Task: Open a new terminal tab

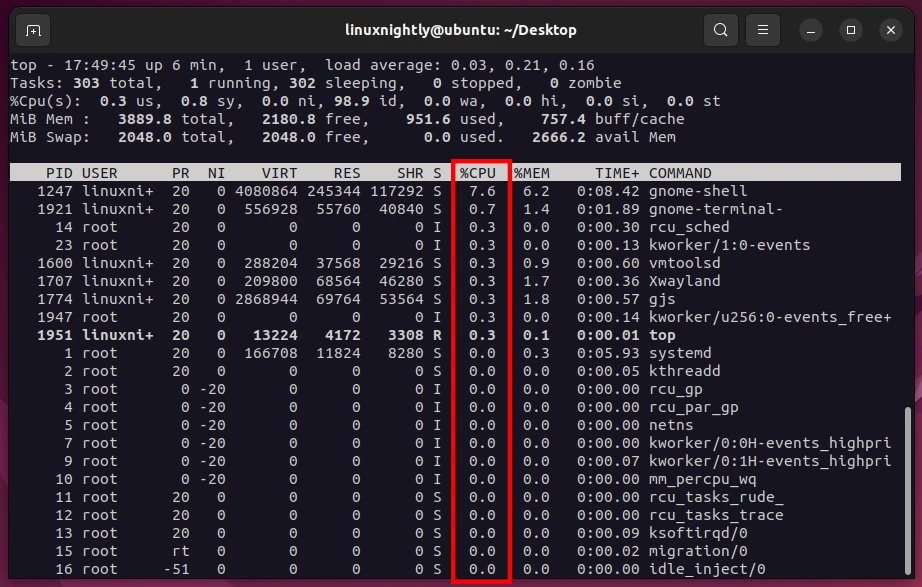Action: point(33,30)
